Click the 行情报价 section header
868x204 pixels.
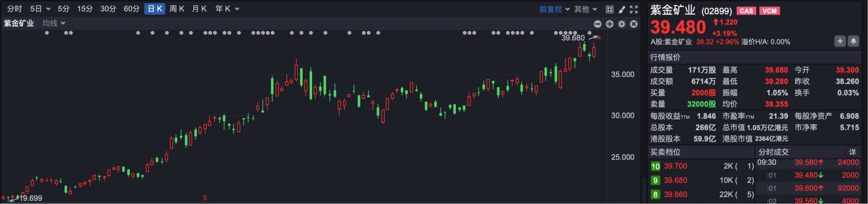pos(665,57)
